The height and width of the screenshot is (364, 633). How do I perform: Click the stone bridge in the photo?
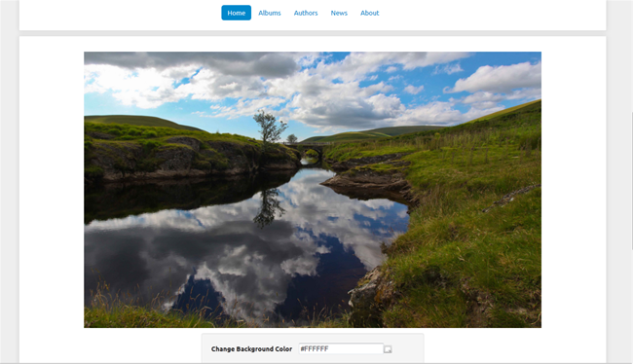310,147
